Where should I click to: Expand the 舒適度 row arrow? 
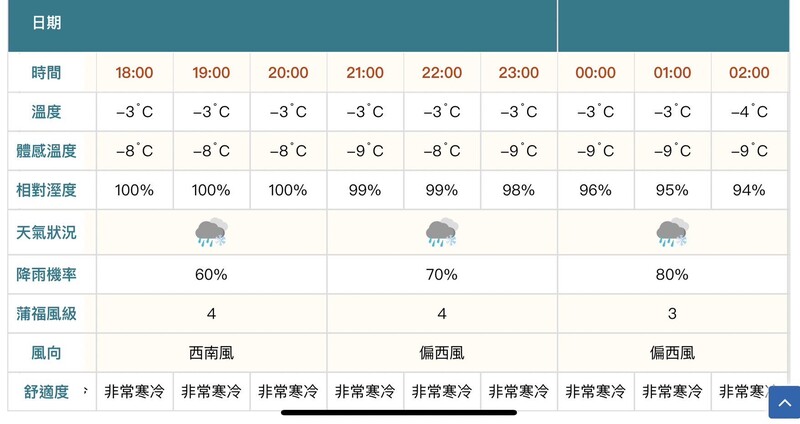pos(85,391)
